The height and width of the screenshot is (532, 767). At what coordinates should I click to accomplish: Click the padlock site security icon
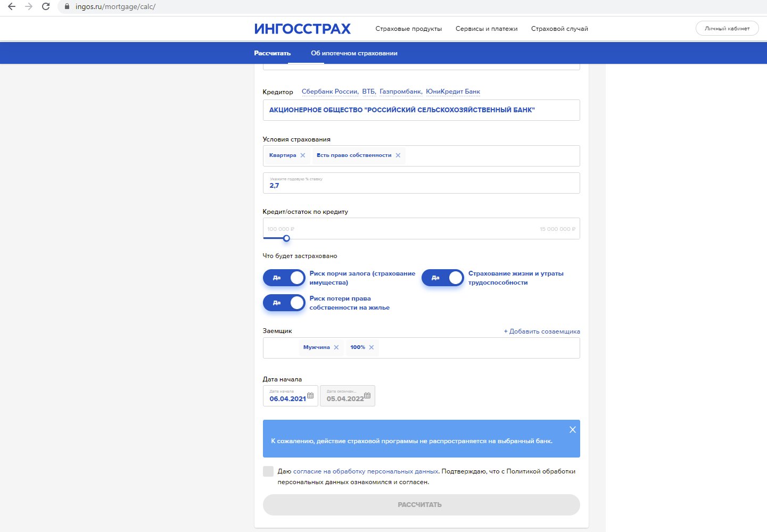coord(67,7)
